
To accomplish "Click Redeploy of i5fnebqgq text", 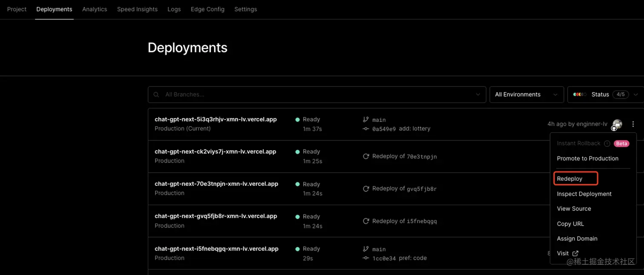I will point(405,221).
